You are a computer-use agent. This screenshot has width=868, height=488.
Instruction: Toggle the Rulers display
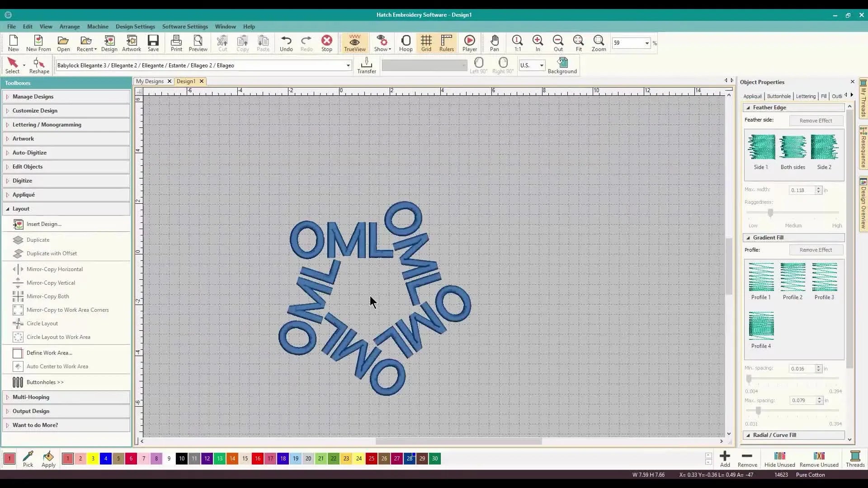(446, 43)
